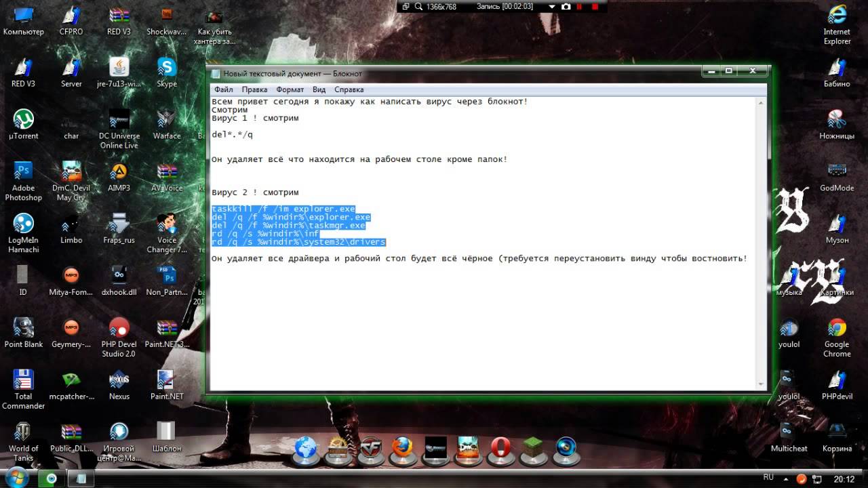Image resolution: width=868 pixels, height=488 pixels.
Task: Click the recorder magnifier icon
Action: (x=418, y=7)
